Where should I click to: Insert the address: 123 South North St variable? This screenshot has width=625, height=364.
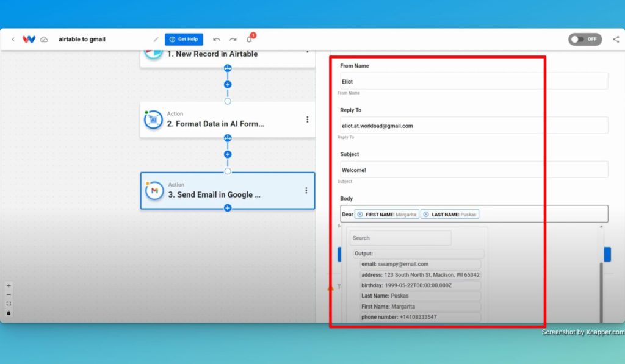[x=420, y=275]
